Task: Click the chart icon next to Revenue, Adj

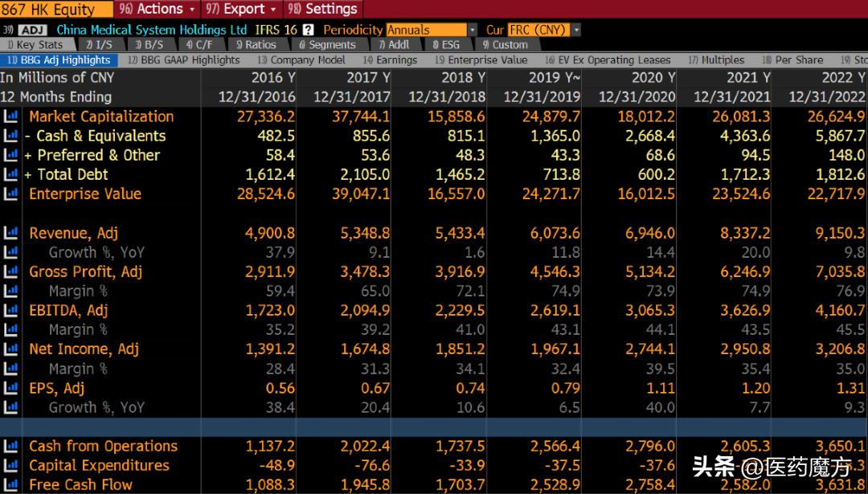Action: 10,233
